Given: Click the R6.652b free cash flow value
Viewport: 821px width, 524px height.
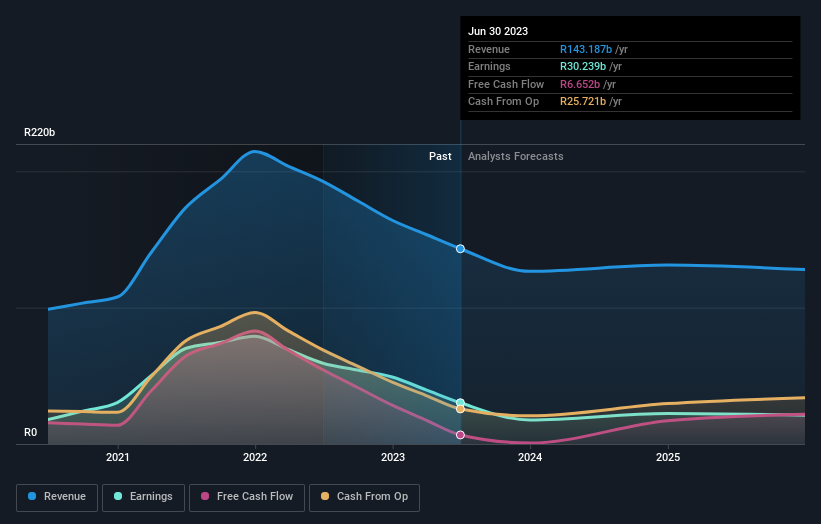Looking at the screenshot, I should point(580,84).
